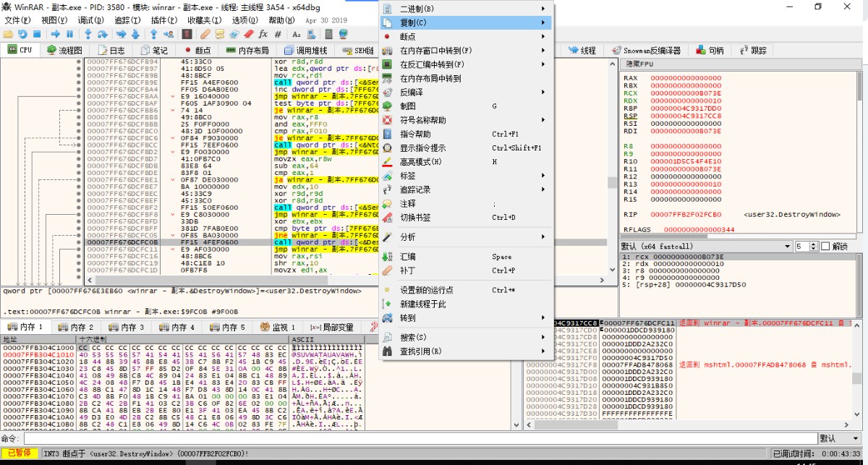868x465 pixels.
Task: Stop debugging with the blue square icon
Action: click(35, 34)
